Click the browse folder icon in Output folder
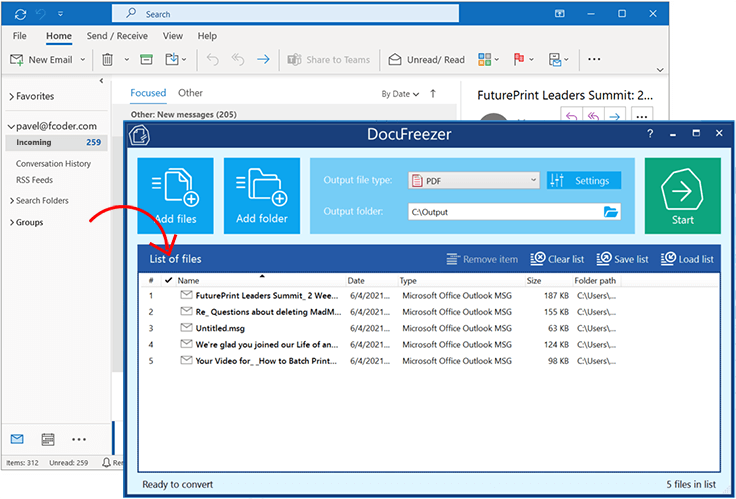 [611, 212]
